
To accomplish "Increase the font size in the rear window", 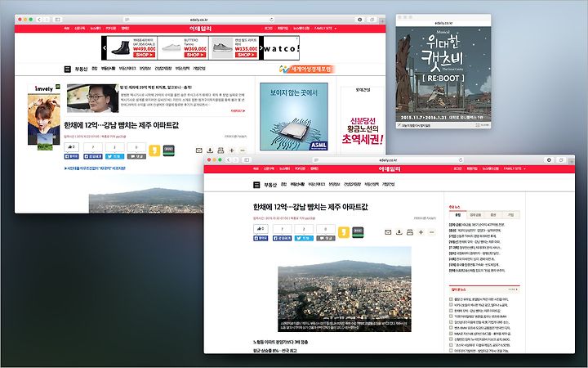I will click(232, 150).
